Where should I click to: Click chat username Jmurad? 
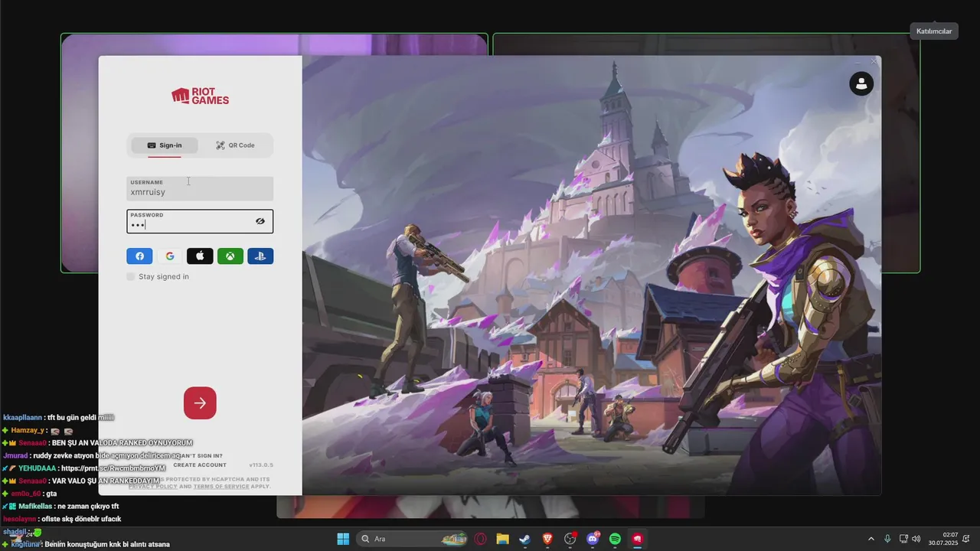tap(15, 455)
